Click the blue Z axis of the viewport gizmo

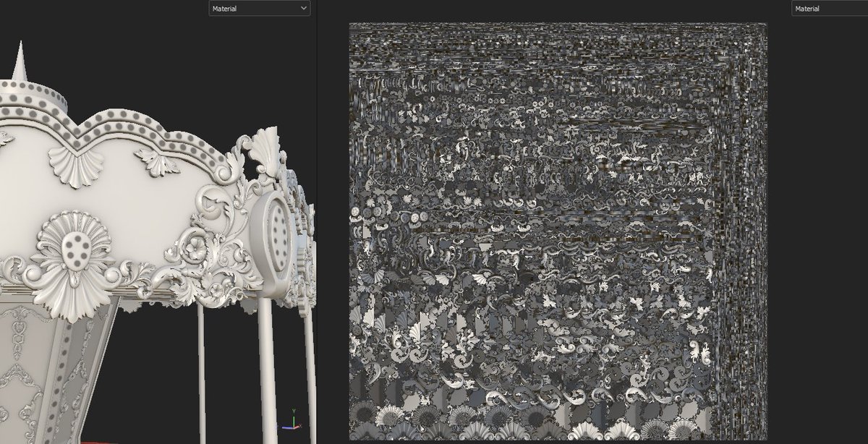pos(285,427)
